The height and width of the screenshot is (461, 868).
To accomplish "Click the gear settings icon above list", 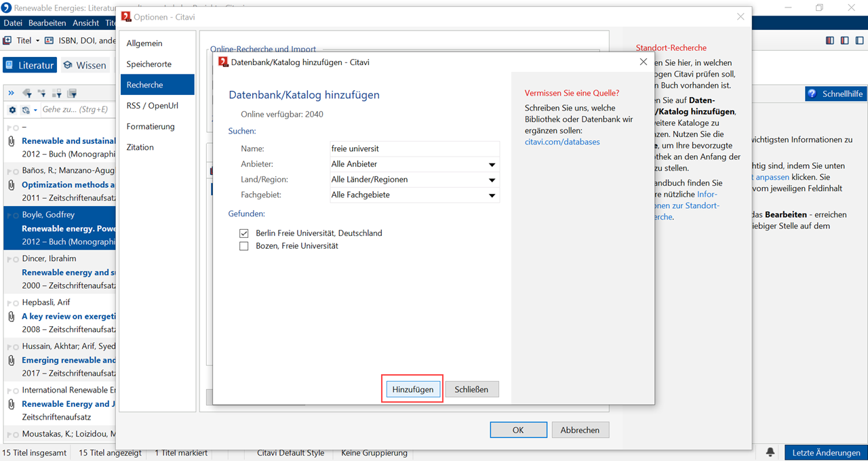I will (x=12, y=110).
